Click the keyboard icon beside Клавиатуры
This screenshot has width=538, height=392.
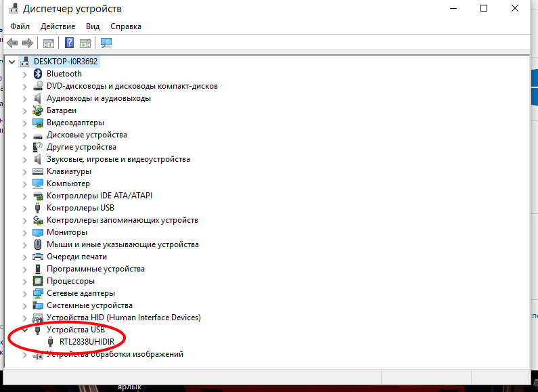click(x=38, y=171)
